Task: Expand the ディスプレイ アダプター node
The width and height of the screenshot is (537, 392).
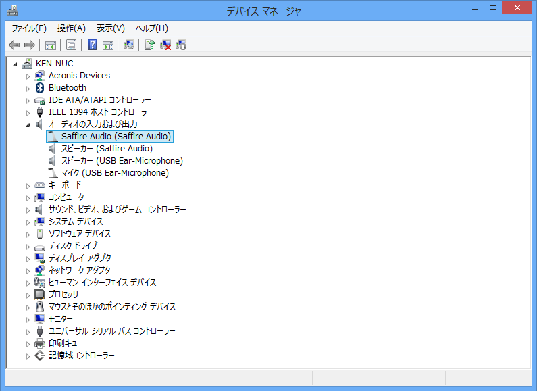Action: pos(28,259)
